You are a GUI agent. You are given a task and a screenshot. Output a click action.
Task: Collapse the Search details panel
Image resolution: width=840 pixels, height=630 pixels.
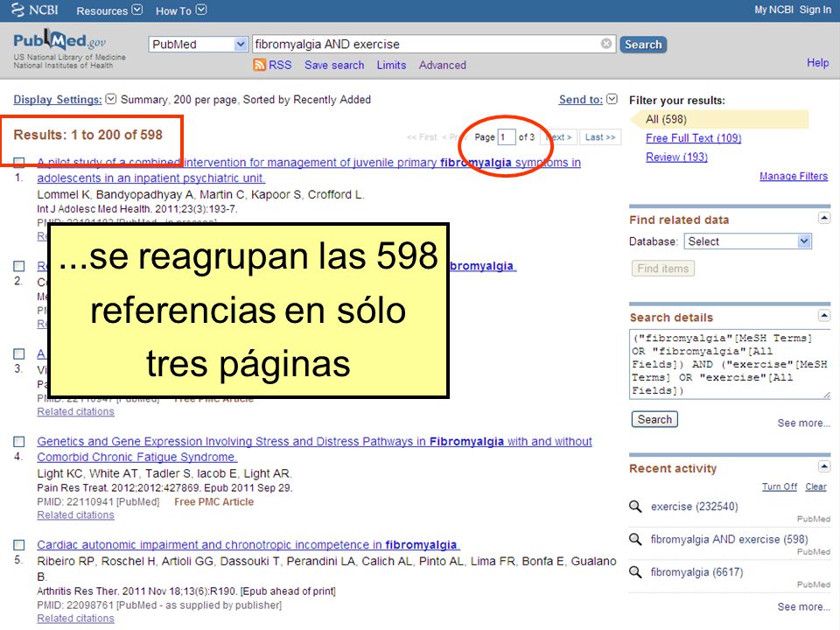[824, 316]
